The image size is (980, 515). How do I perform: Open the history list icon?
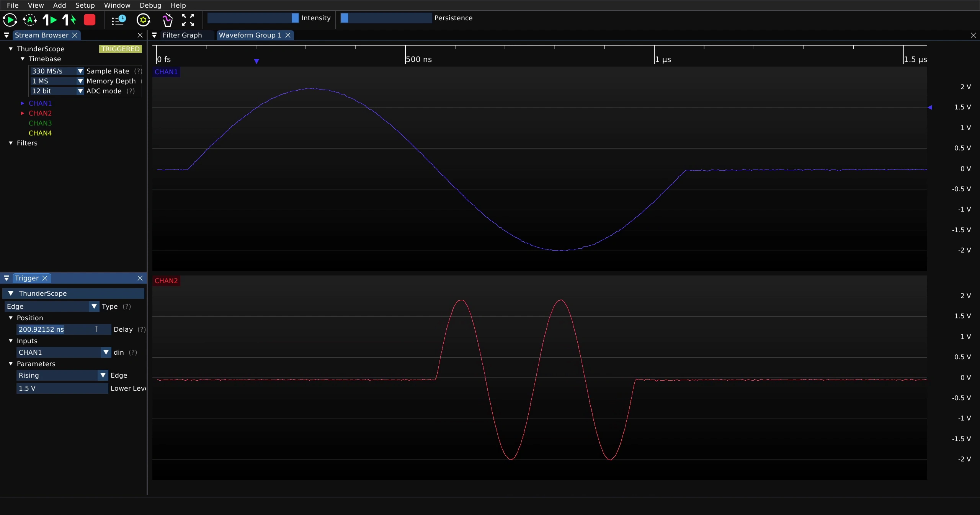(x=119, y=20)
